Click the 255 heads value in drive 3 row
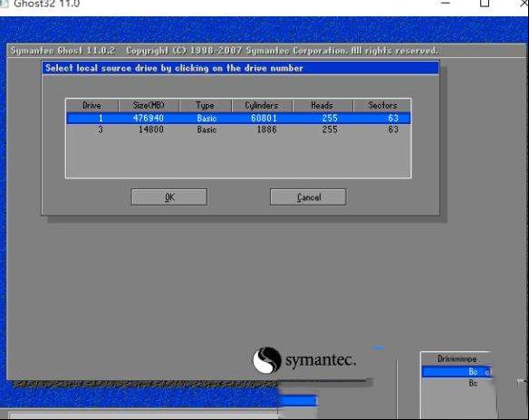Screen dimensions: 529x420 (330, 129)
